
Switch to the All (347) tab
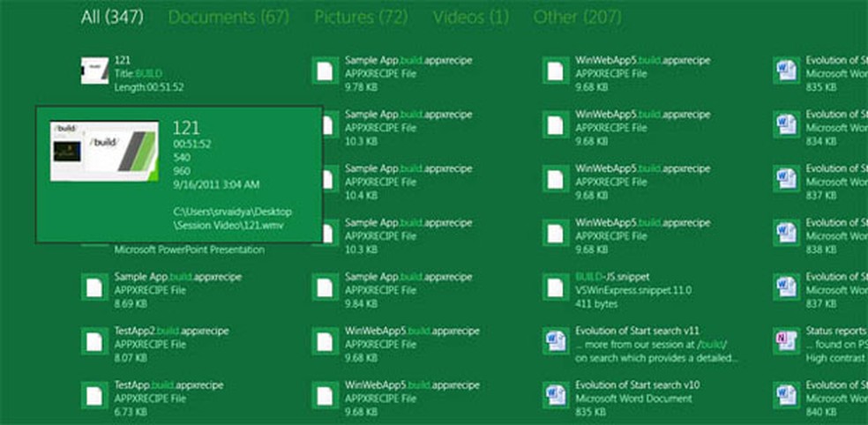click(112, 17)
